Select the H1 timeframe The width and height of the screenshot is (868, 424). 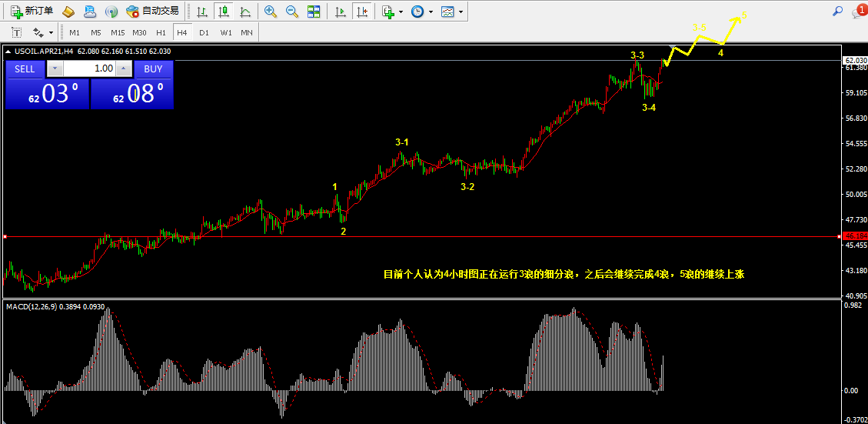[161, 32]
